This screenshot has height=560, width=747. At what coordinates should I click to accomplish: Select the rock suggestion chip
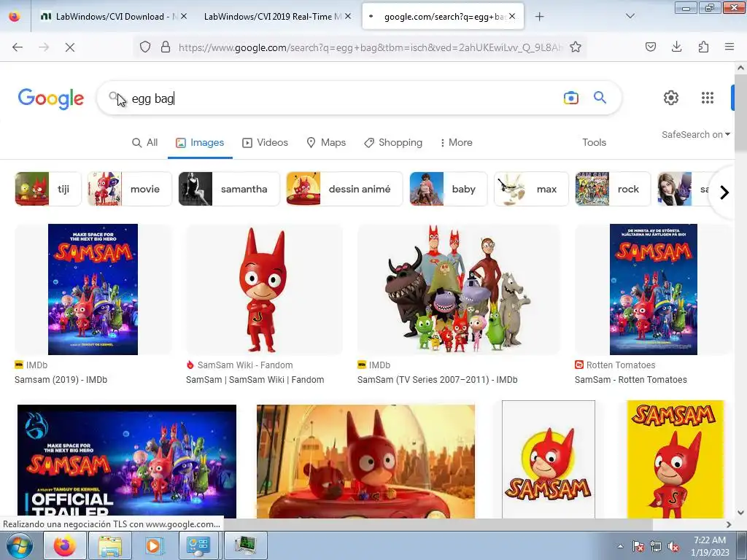click(613, 189)
